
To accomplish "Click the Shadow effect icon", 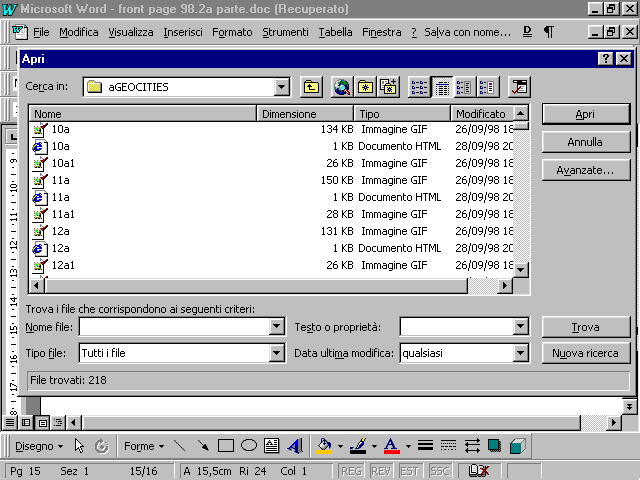I will click(x=494, y=446).
